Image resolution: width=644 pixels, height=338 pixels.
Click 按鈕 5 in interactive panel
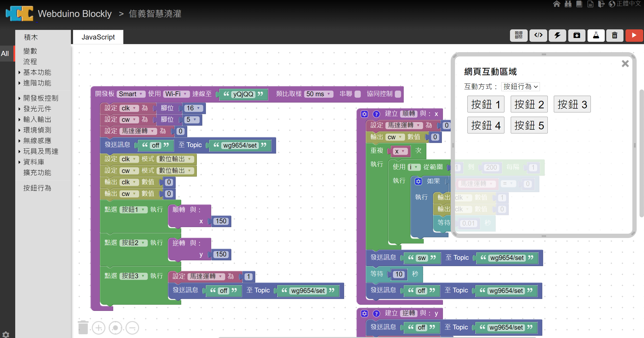pos(529,125)
